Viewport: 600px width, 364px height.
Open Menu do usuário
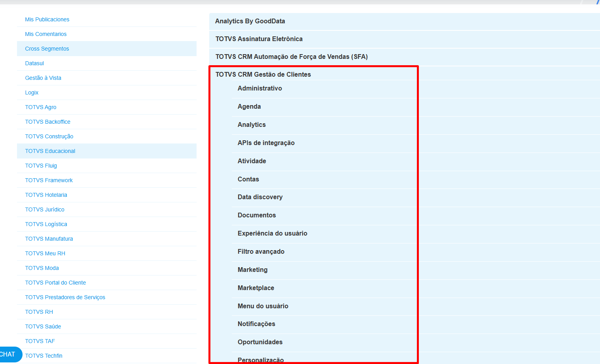pyautogui.click(x=263, y=306)
